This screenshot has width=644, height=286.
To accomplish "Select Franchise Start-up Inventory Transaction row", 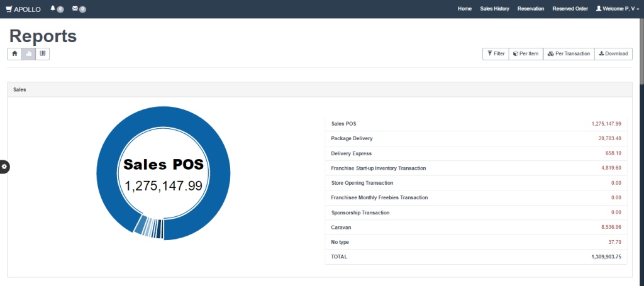I will point(476,168).
